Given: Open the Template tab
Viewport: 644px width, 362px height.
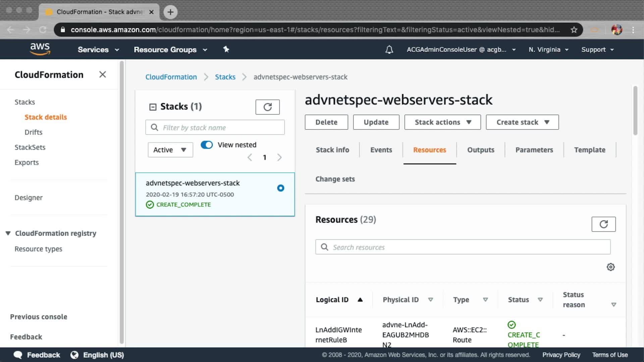Looking at the screenshot, I should (x=589, y=150).
